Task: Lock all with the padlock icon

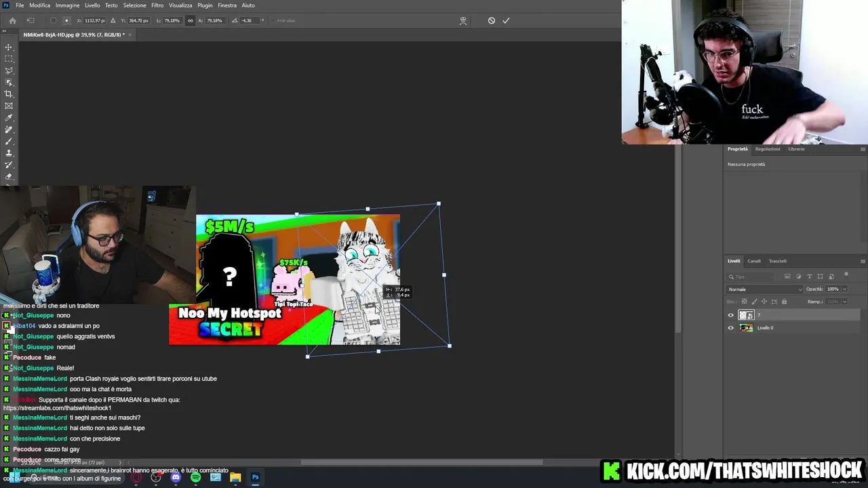Action: (785, 302)
